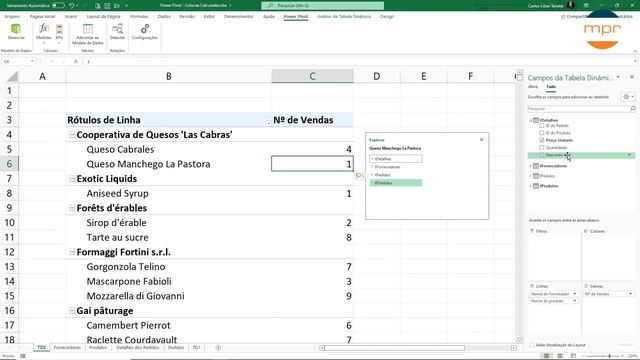
Task: Click the macro record icon in status bar
Action: (x=23, y=356)
